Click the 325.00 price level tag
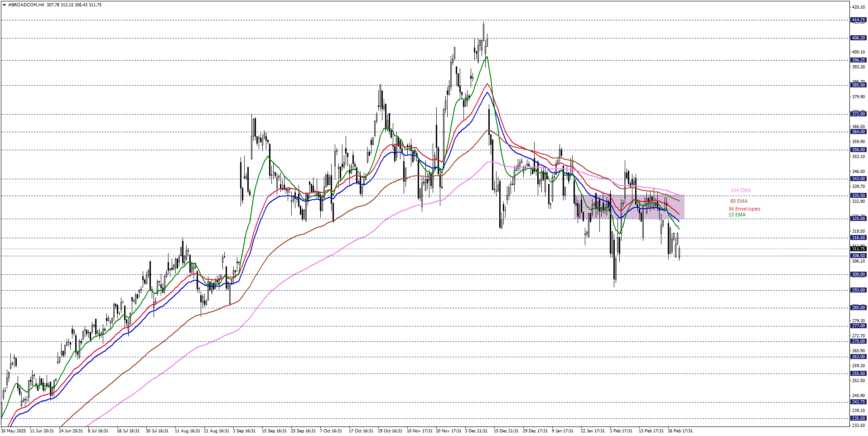The width and height of the screenshot is (868, 436). (858, 219)
